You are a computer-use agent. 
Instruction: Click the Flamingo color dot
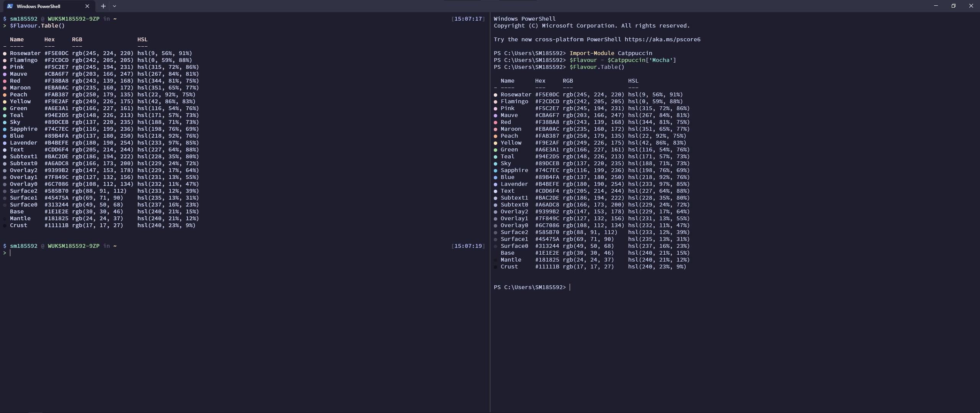pyautogui.click(x=5, y=60)
